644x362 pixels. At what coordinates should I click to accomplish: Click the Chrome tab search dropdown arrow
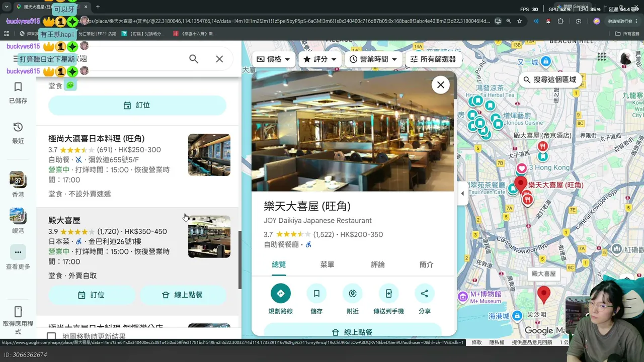point(7,7)
